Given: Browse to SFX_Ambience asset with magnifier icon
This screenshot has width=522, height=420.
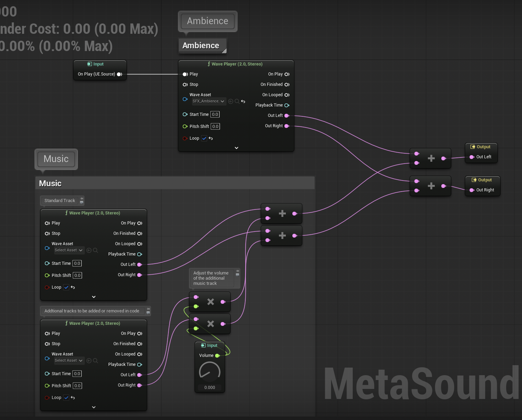Looking at the screenshot, I should point(237,101).
